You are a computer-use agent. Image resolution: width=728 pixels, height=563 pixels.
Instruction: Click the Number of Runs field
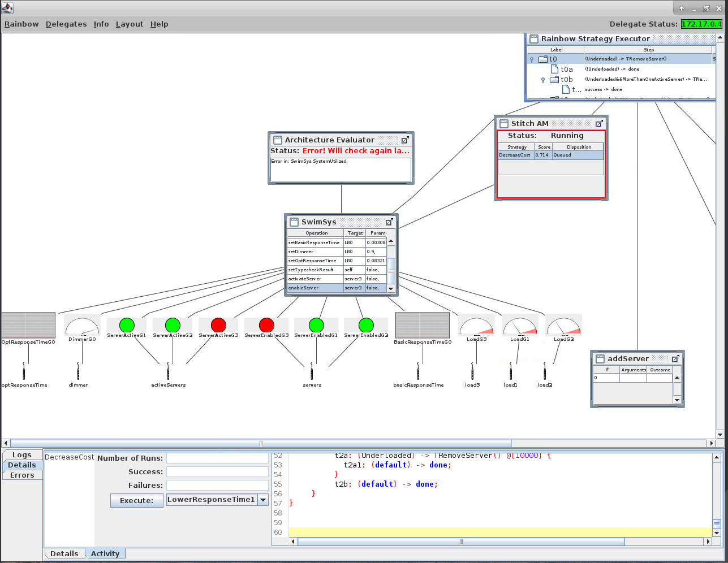tap(217, 458)
